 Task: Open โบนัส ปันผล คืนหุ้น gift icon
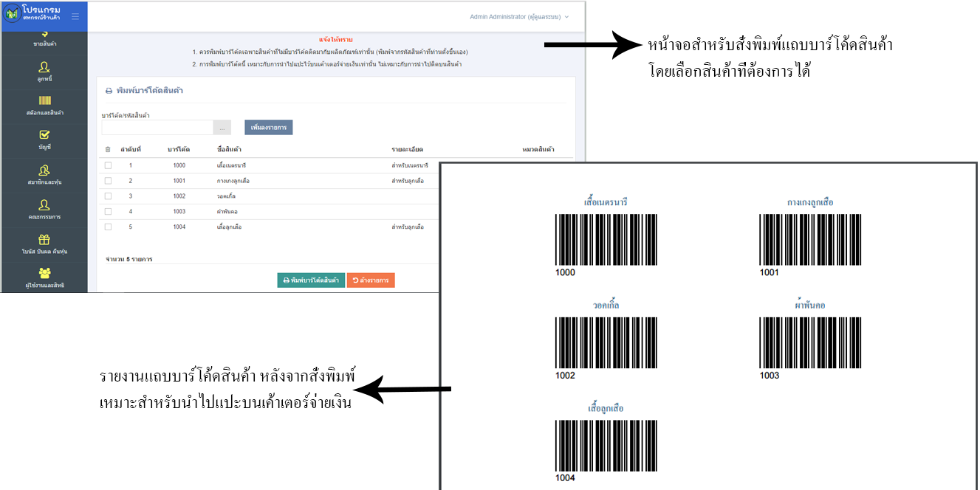click(44, 239)
